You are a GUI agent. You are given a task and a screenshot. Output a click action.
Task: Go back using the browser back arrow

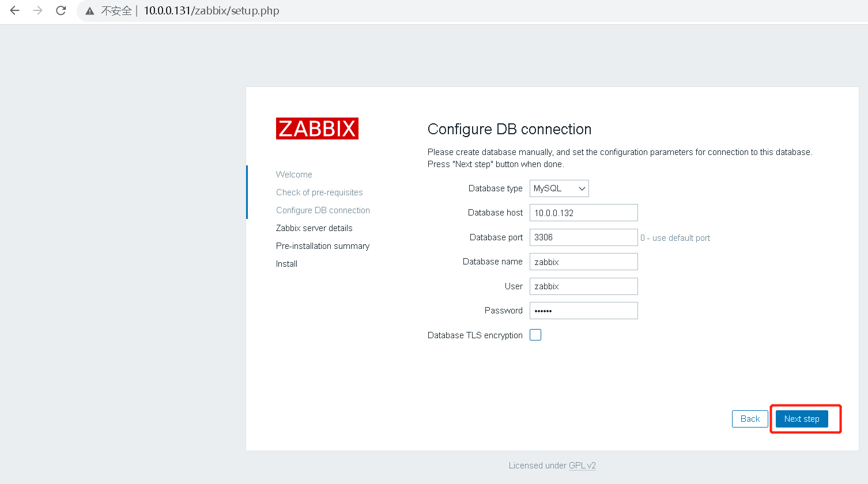[15, 10]
